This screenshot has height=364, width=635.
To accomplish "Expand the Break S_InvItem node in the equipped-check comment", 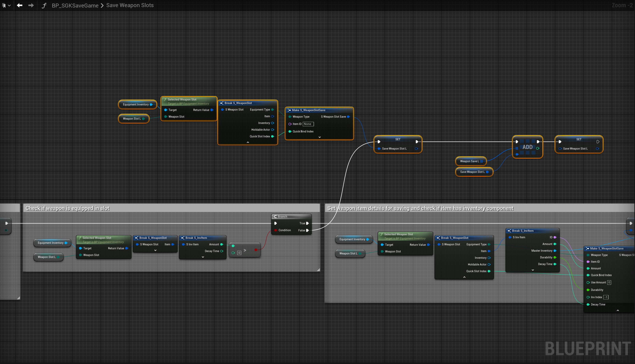I will pyautogui.click(x=203, y=257).
